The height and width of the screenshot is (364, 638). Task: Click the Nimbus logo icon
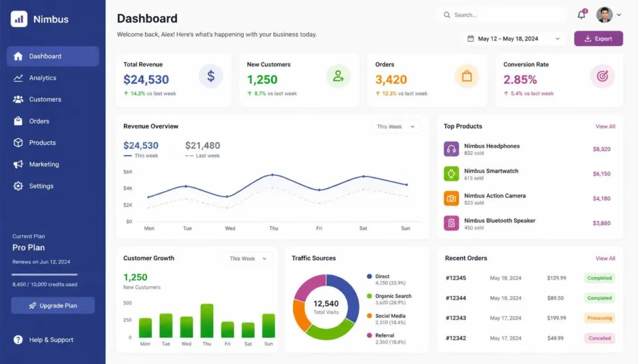pos(19,19)
